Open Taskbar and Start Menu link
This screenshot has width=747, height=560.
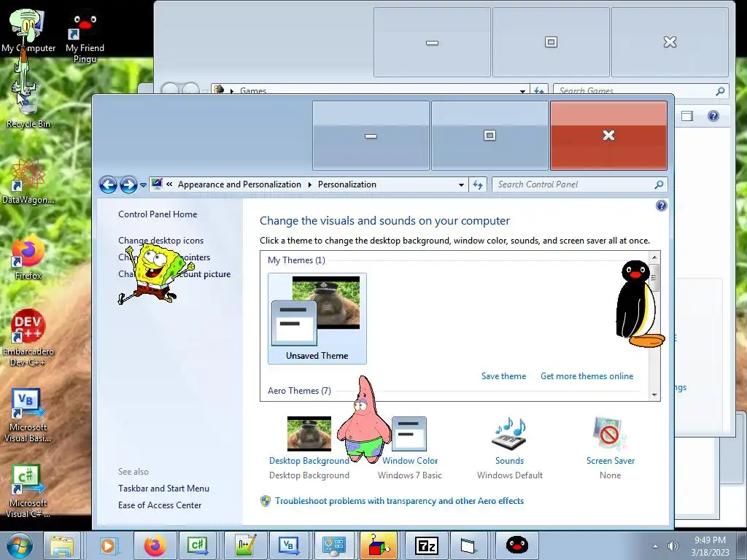pos(164,489)
